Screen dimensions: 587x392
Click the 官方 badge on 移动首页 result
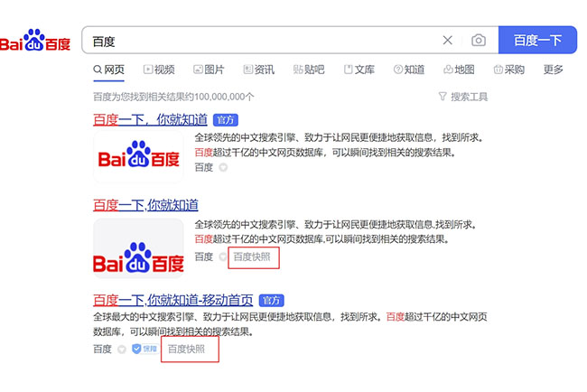tap(272, 300)
